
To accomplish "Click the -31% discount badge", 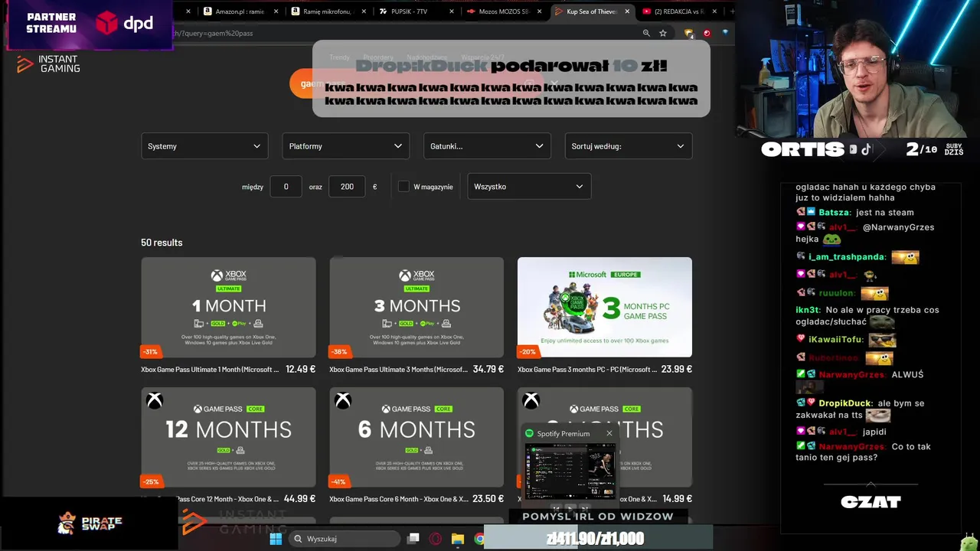I will (151, 352).
